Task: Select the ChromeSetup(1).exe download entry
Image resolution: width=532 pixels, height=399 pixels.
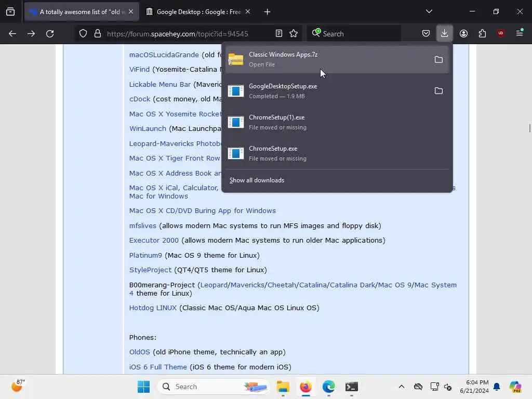Action: 337,122
